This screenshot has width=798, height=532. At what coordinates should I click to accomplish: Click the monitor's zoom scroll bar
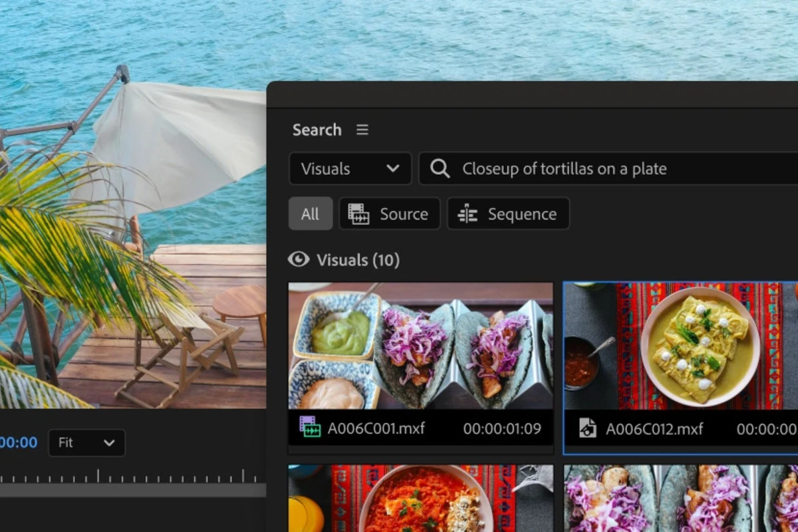(x=133, y=491)
